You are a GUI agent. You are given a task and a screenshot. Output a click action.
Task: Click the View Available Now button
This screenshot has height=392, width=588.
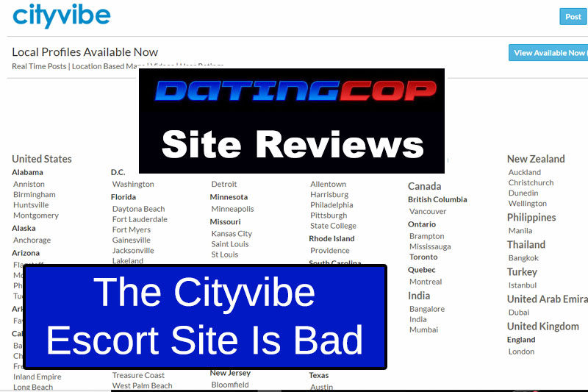(548, 53)
